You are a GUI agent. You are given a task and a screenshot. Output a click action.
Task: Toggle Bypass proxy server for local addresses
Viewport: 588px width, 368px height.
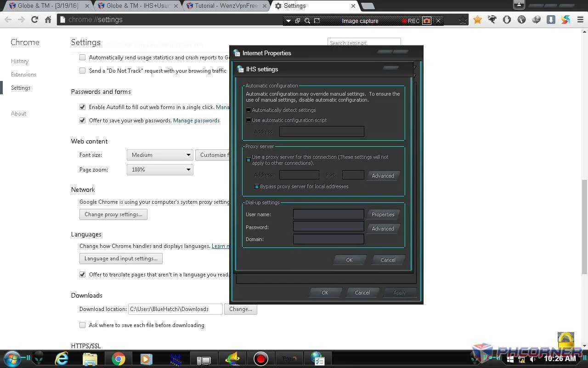pyautogui.click(x=257, y=186)
